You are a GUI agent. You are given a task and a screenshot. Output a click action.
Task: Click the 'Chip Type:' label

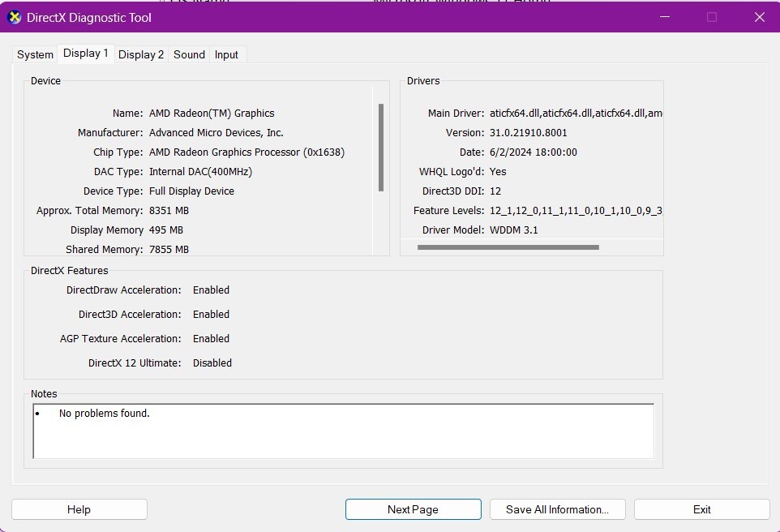[x=118, y=152]
